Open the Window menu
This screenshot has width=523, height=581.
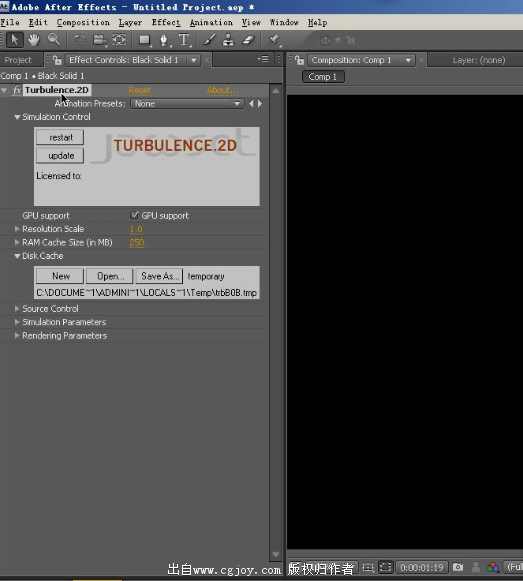(x=284, y=22)
